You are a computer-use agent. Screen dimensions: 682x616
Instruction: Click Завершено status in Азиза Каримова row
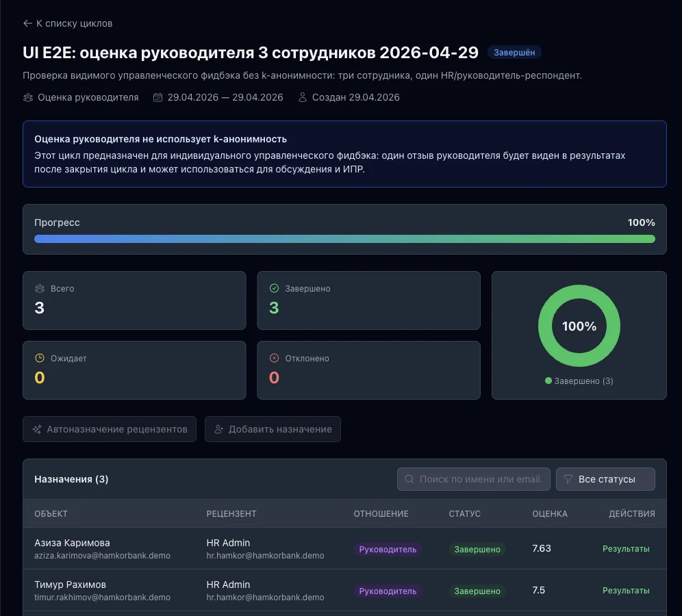(477, 550)
